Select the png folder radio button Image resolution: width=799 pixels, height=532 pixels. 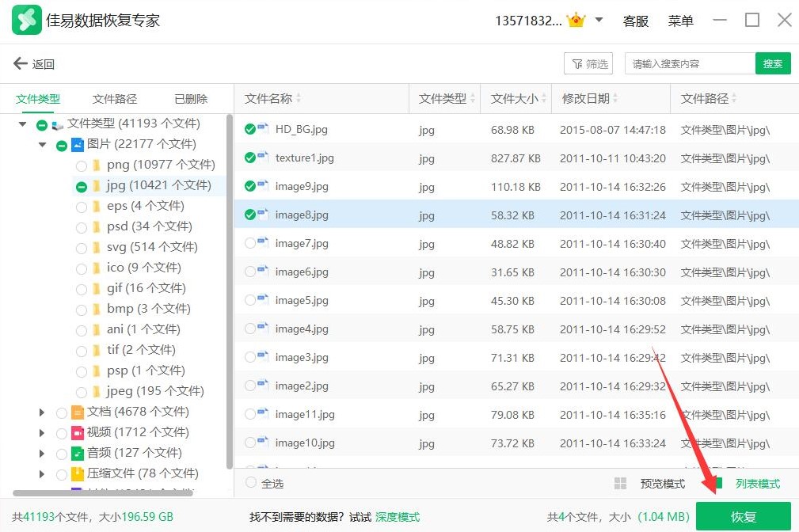pyautogui.click(x=81, y=165)
